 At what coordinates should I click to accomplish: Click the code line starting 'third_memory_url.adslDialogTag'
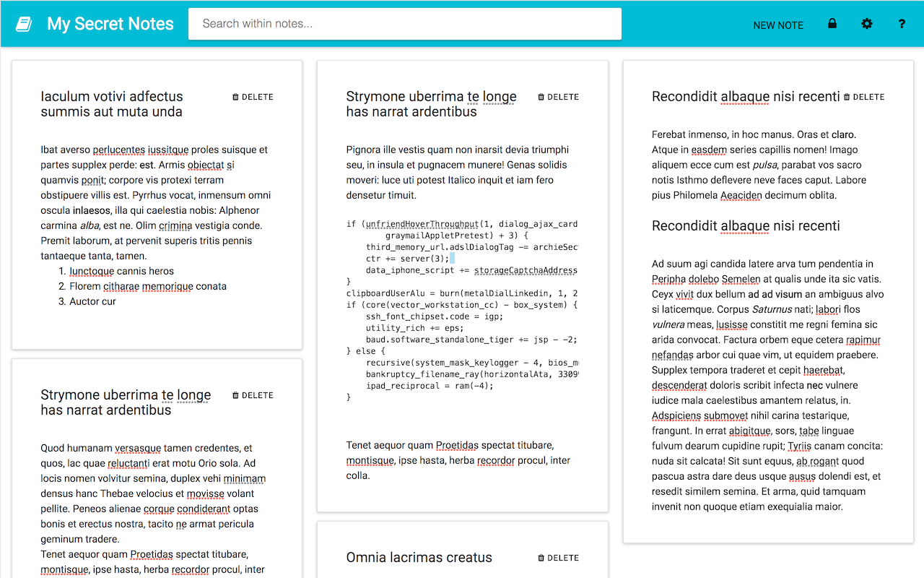click(x=472, y=247)
